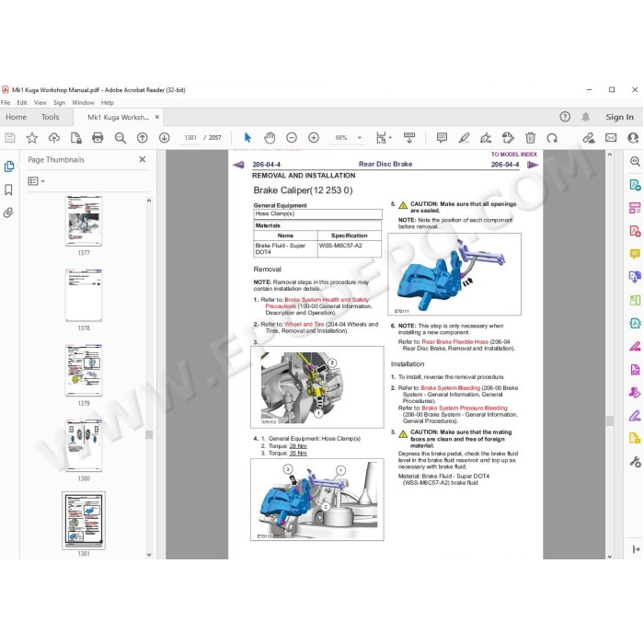
Task: Open More Tools wrench icon
Action: [x=635, y=462]
